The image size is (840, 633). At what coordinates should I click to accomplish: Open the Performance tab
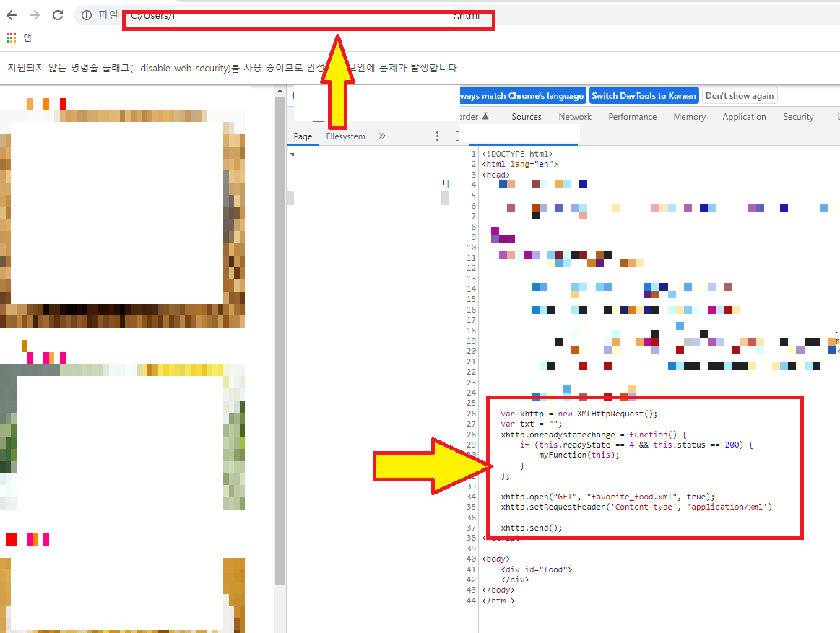632,117
